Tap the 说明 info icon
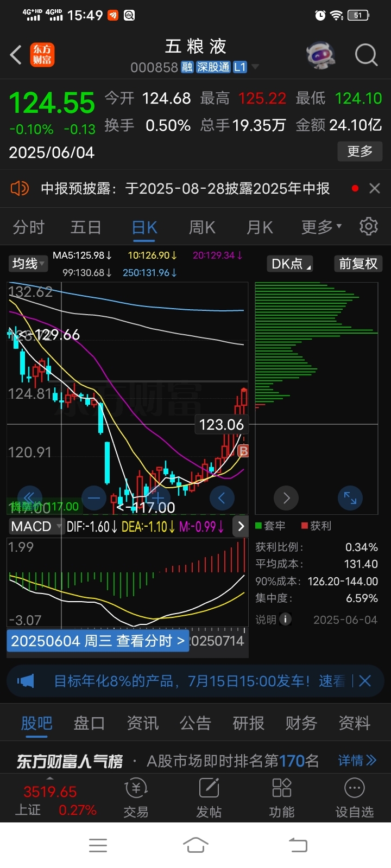This screenshot has height=868, width=391. coord(285,619)
